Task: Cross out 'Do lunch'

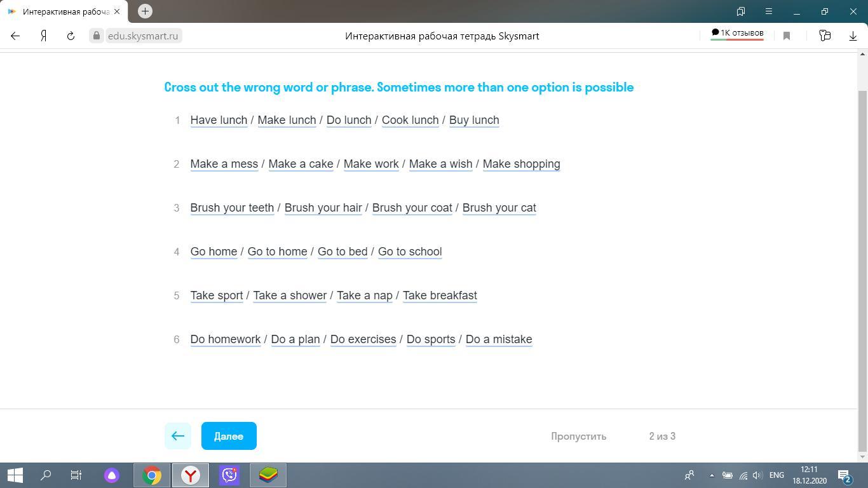Action: coord(349,120)
